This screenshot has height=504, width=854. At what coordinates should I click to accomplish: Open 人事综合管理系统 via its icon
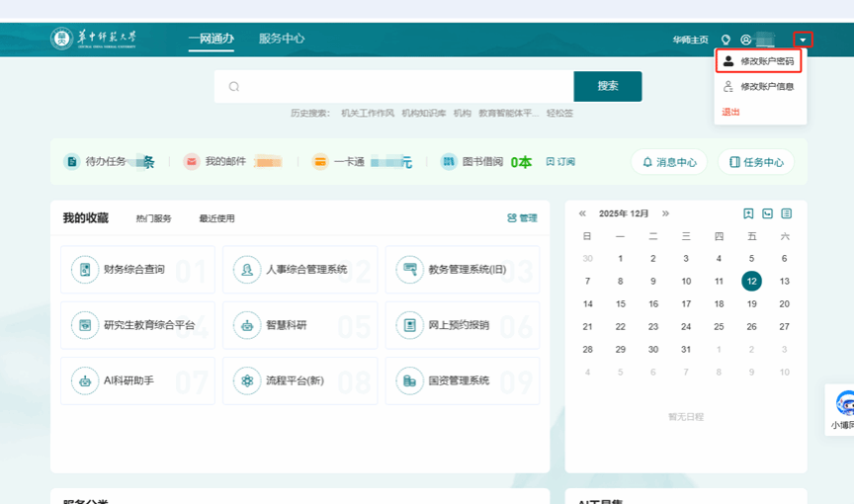248,270
